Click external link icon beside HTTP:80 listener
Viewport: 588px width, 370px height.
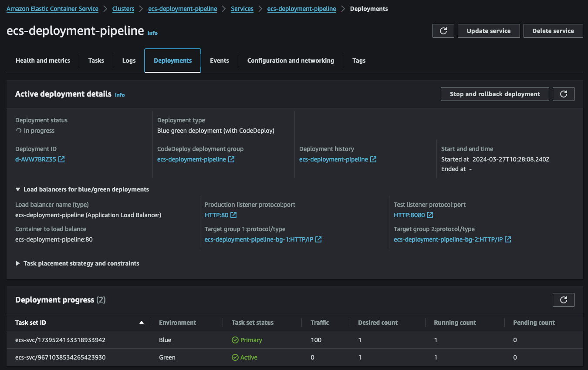[233, 215]
